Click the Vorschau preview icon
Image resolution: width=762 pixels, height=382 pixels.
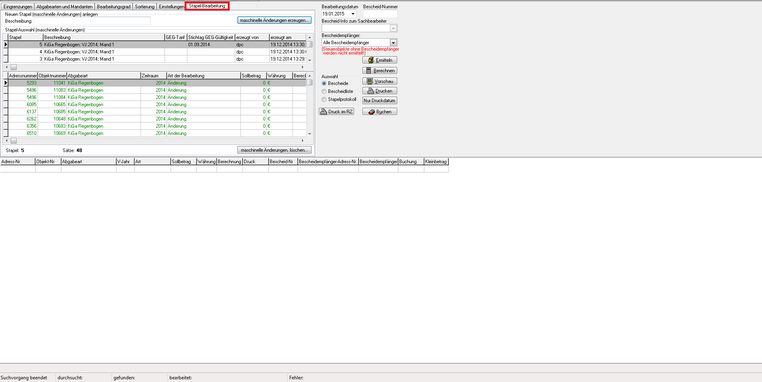(370, 81)
